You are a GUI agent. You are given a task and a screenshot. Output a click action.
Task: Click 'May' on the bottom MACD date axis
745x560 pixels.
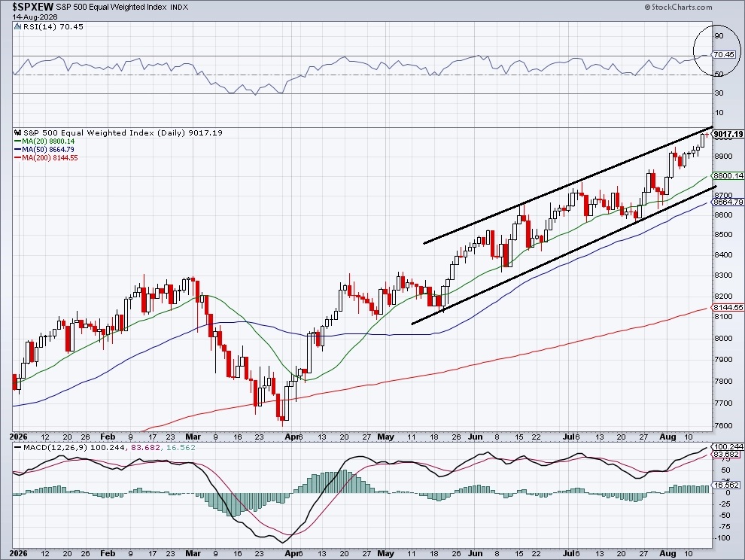click(385, 553)
